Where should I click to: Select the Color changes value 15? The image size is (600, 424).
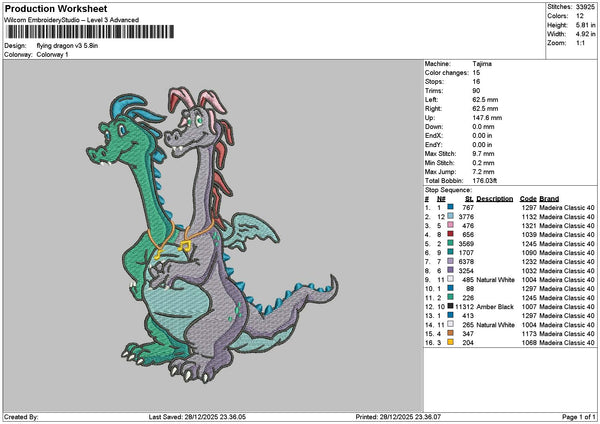point(476,73)
